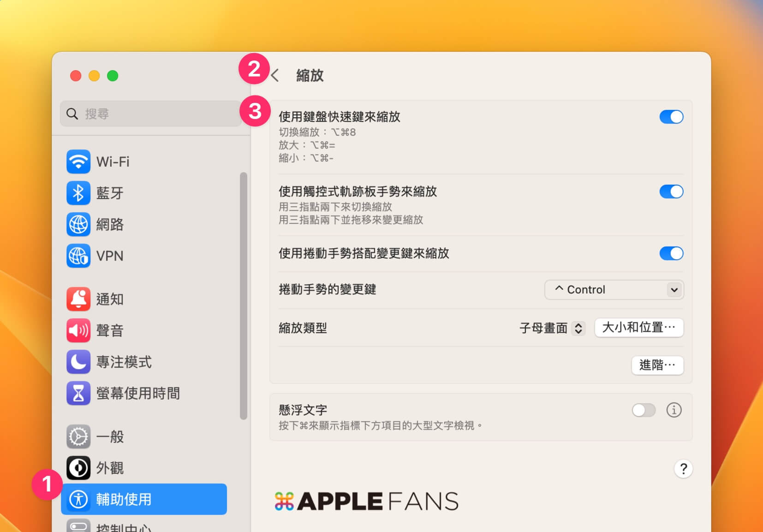Open 網路 (Network) settings

click(x=109, y=225)
